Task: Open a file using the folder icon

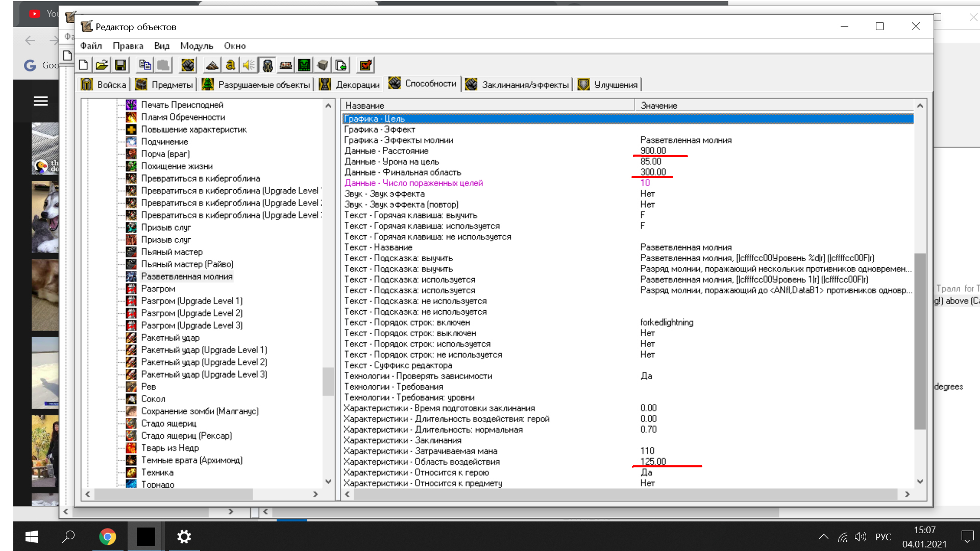Action: pyautogui.click(x=102, y=65)
